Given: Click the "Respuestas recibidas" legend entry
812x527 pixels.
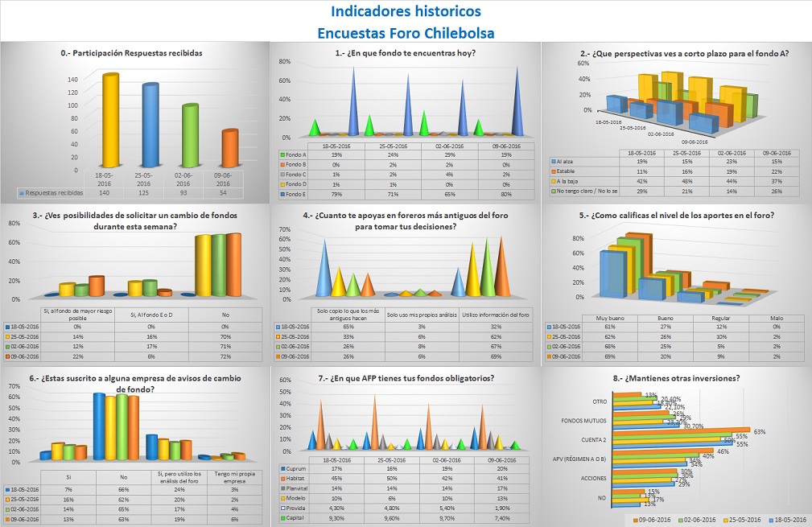Looking at the screenshot, I should pyautogui.click(x=51, y=192).
